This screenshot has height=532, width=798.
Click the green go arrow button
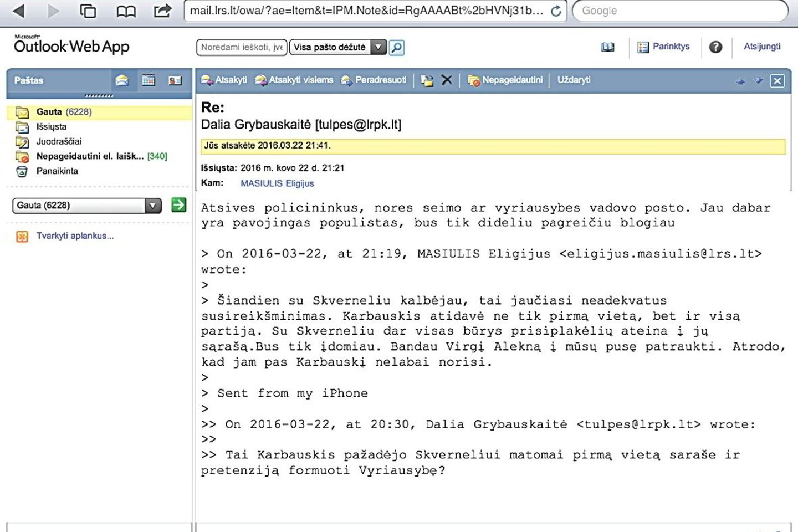[x=178, y=205]
